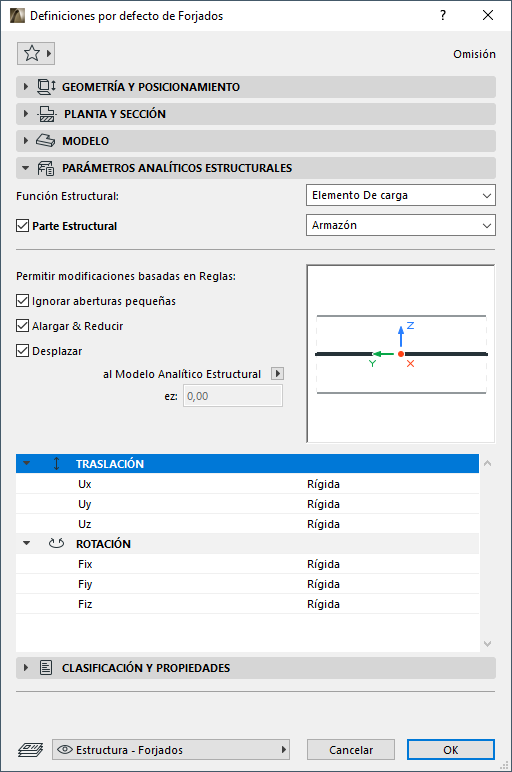The height and width of the screenshot is (772, 512).
Task: Expand the Clasificación y Propiedades panel
Action: pyautogui.click(x=26, y=668)
